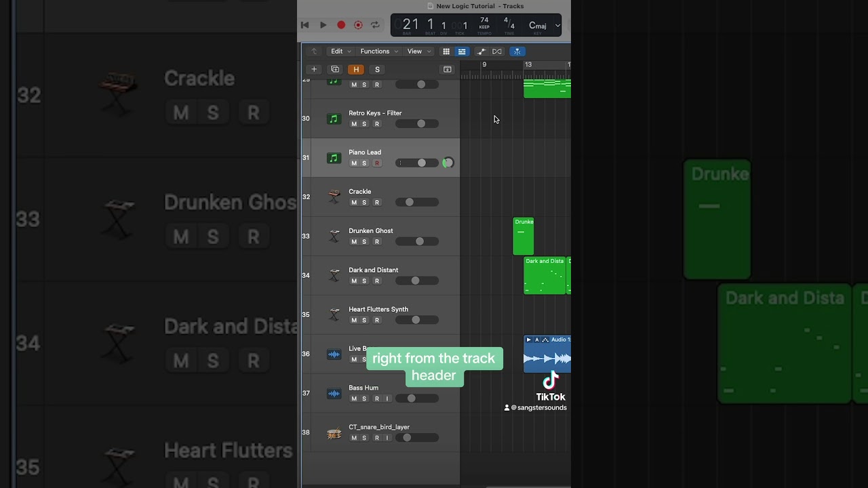
Task: Click the Retro Keys - Filter track icon
Action: (x=333, y=119)
